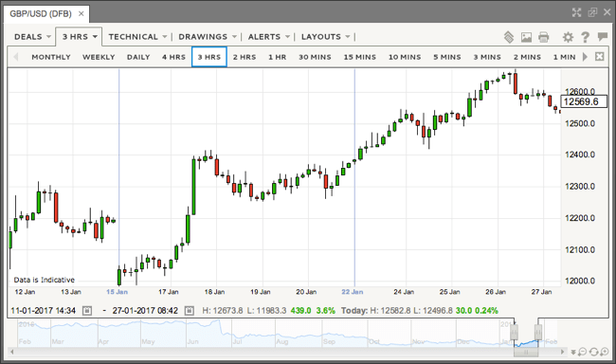Open the feedback speech bubble icon
Viewport: 616px width, 364px height.
click(x=602, y=37)
